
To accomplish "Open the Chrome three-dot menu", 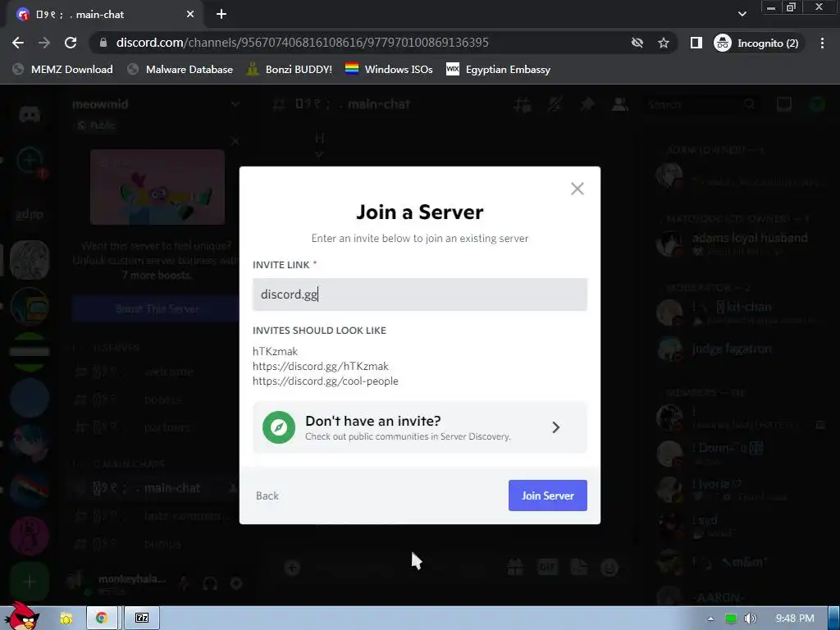I will [x=822, y=43].
